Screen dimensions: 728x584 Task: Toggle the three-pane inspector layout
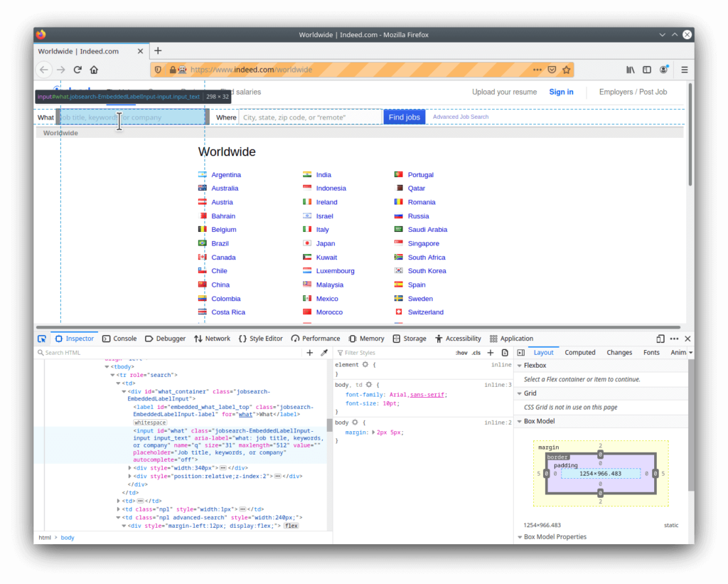click(x=521, y=353)
